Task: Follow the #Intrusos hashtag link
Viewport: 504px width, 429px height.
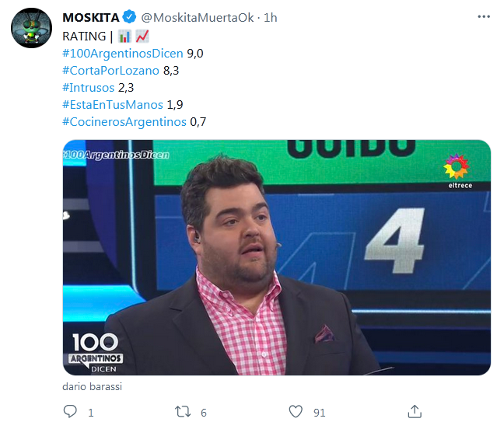Action: point(89,87)
